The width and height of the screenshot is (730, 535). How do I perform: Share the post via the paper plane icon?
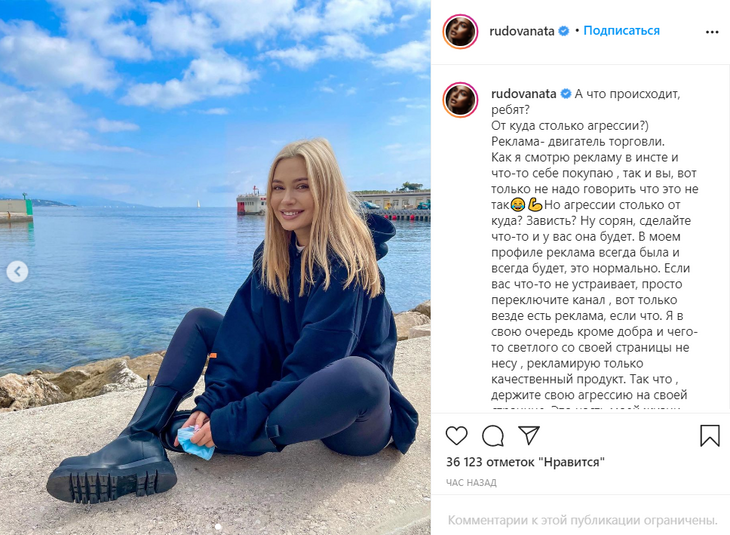[529, 435]
